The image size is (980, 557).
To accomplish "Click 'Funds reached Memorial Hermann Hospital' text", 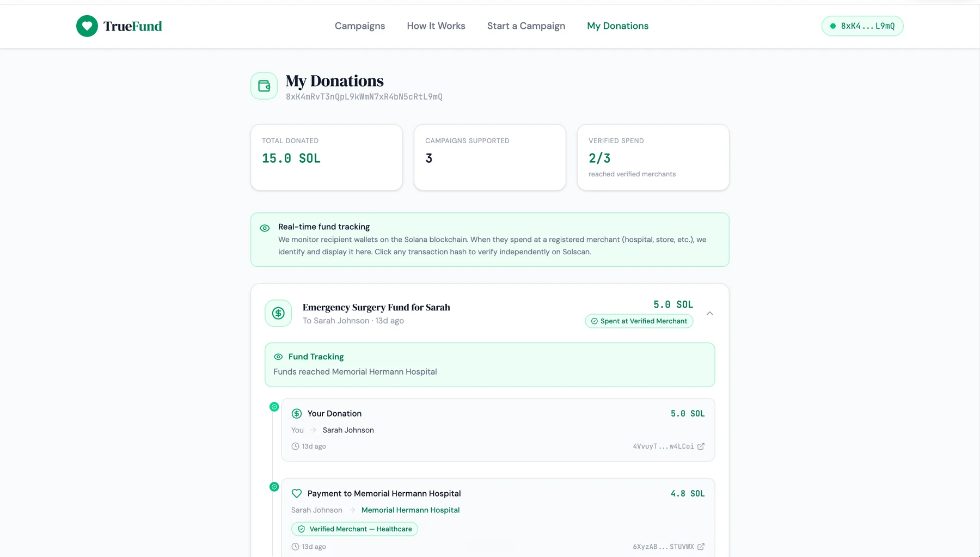I will point(355,372).
